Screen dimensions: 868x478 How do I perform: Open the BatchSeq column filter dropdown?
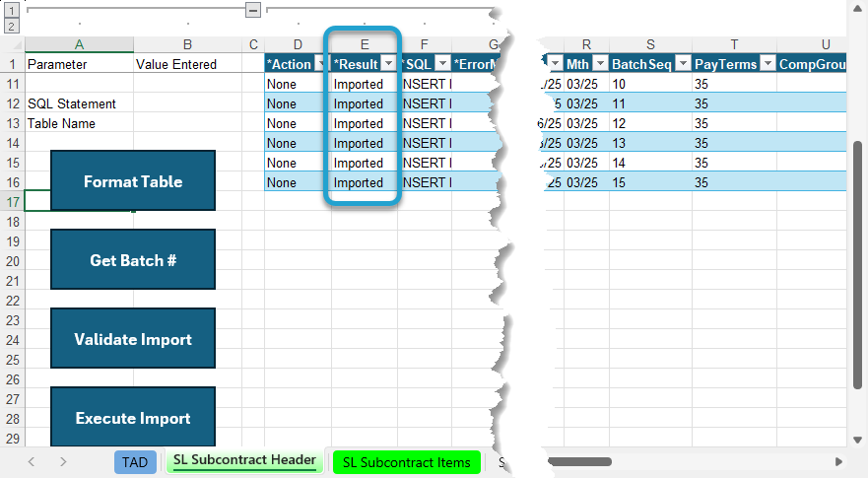(683, 64)
